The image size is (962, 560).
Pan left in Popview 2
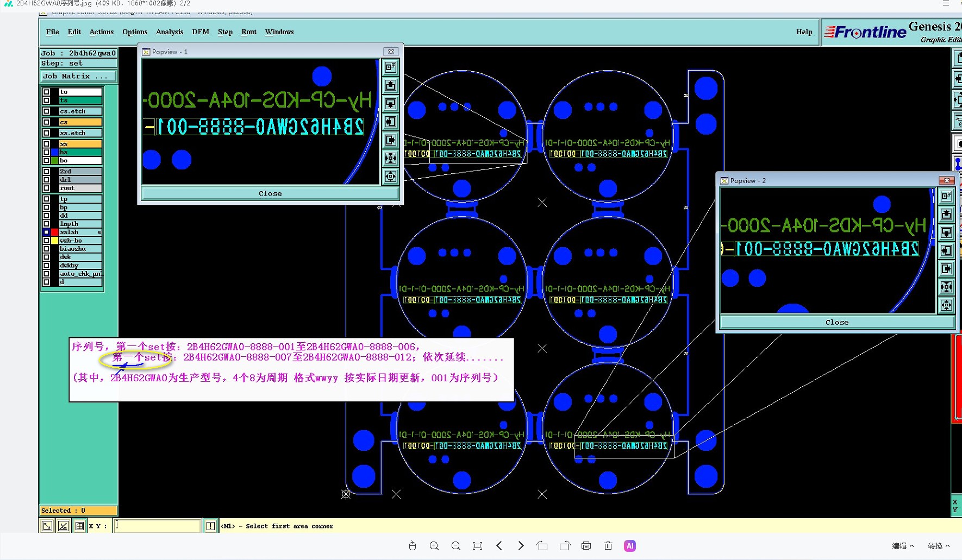pos(946,250)
